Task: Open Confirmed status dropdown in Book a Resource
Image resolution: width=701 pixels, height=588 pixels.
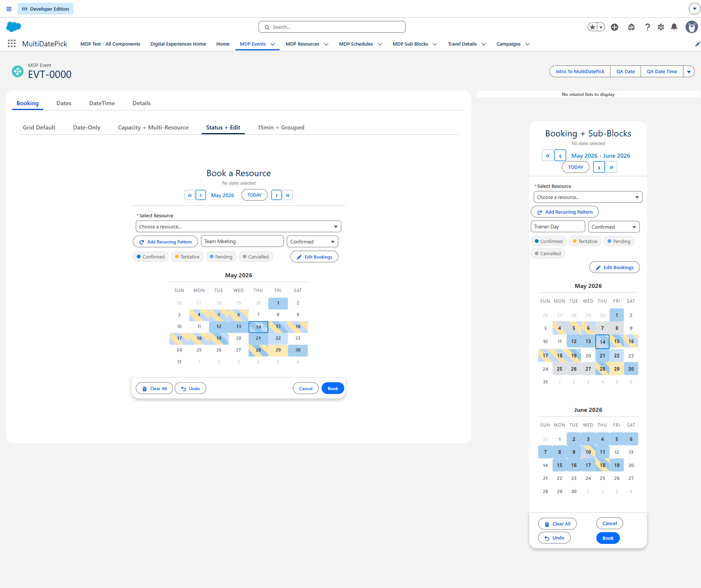Action: coord(312,242)
